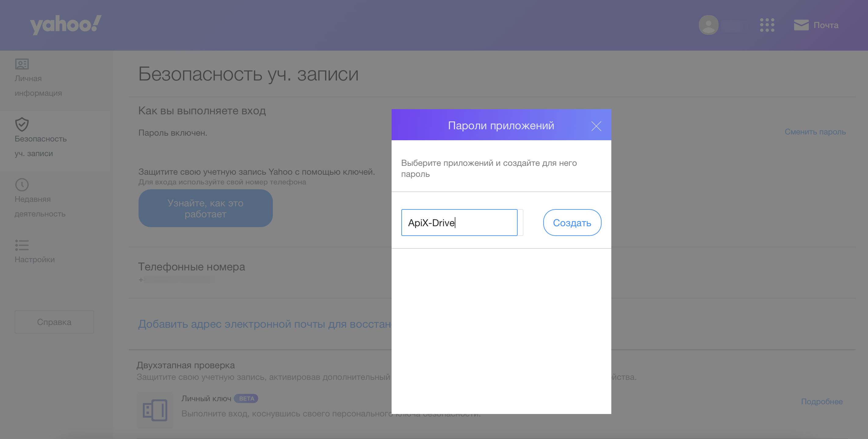Viewport: 868px width, 439px height.
Task: Click the app name input field
Action: coord(459,223)
